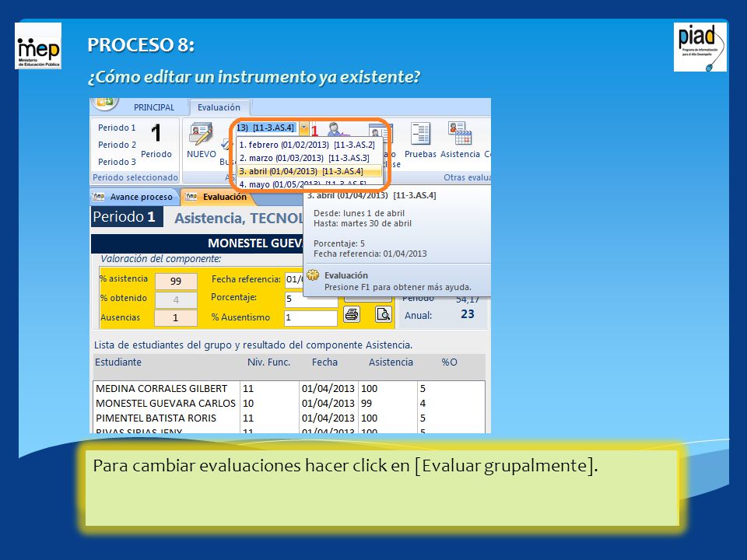Choose Periodo 3 in the ribbon
This screenshot has width=747, height=560.
click(x=117, y=162)
